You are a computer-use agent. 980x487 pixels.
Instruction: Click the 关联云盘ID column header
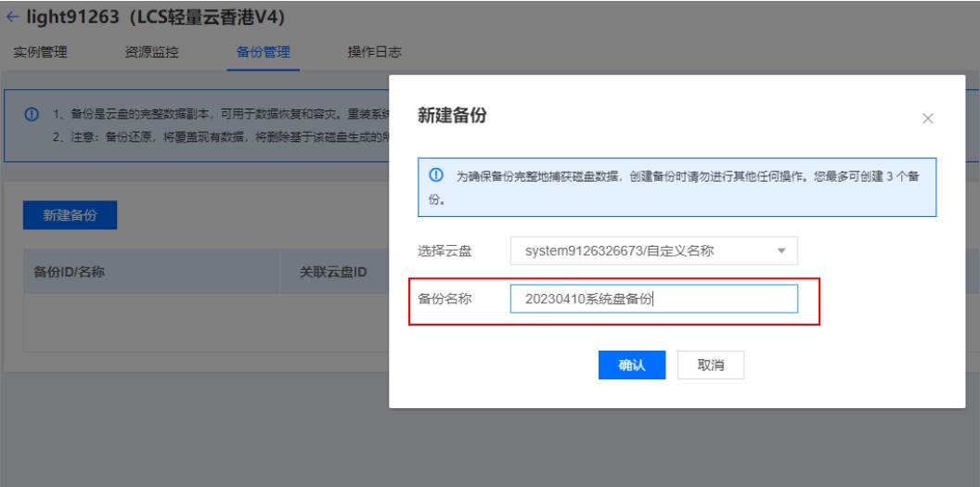pyautogui.click(x=332, y=272)
